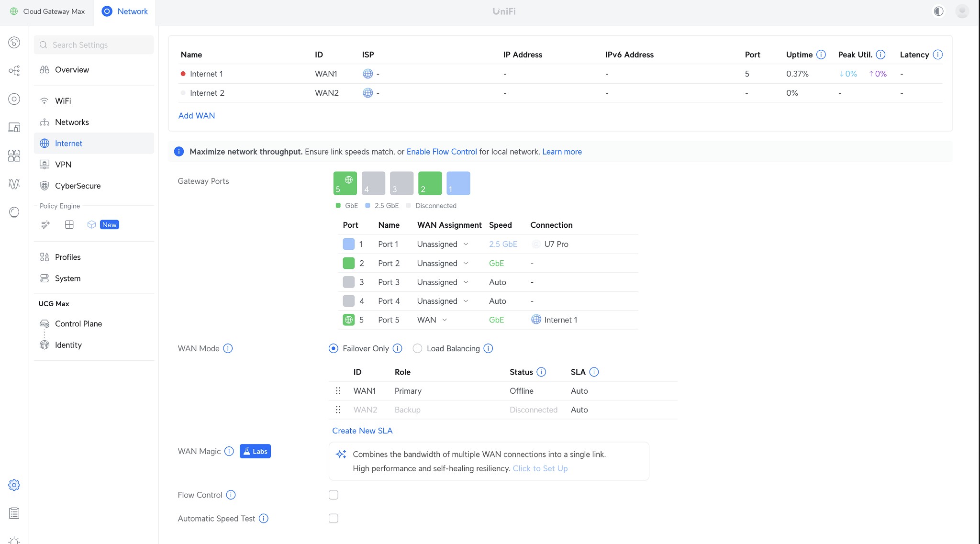Viewport: 980px width, 544px height.
Task: Open the client devices icon in rail
Action: click(14, 127)
